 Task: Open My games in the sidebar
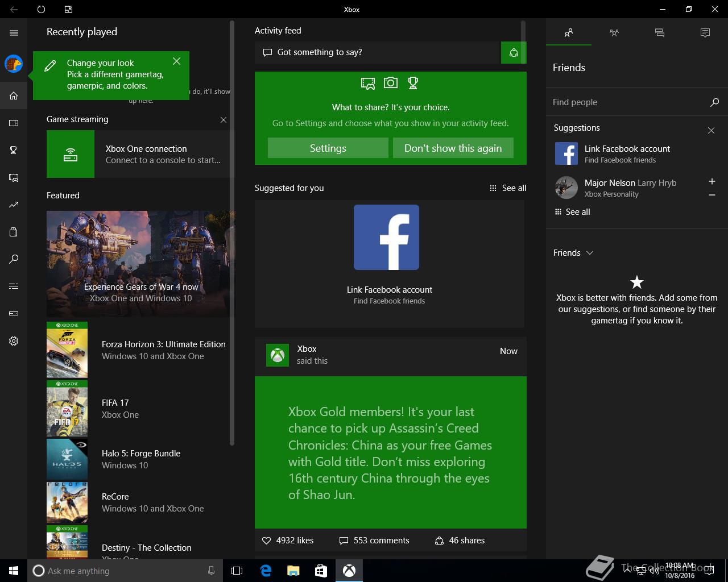[x=14, y=123]
